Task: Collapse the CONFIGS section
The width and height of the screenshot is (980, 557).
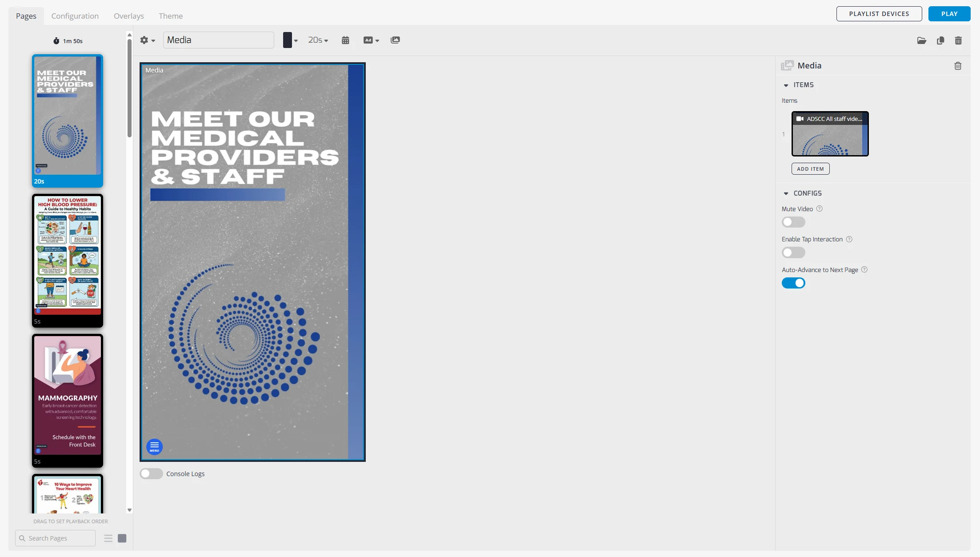Action: tap(786, 193)
